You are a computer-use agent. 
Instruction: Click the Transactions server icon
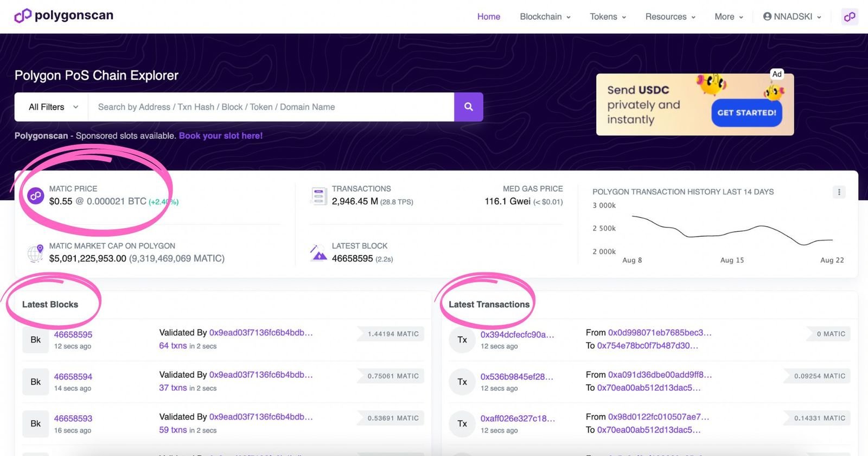pyautogui.click(x=318, y=196)
